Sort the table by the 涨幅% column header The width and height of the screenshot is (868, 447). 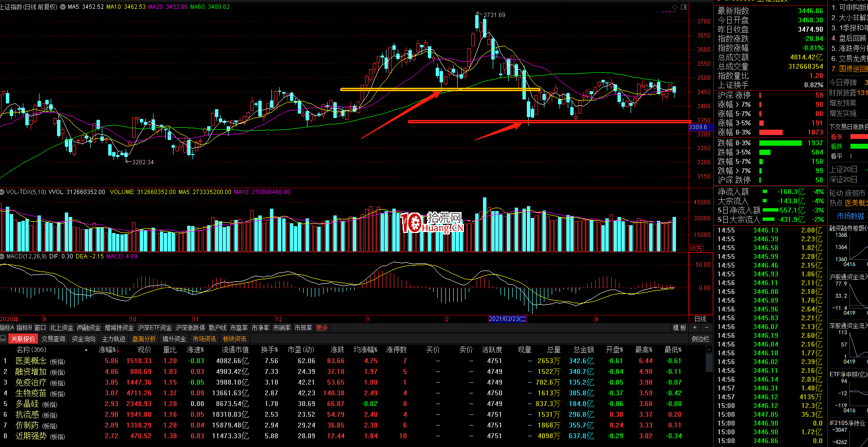tap(109, 350)
